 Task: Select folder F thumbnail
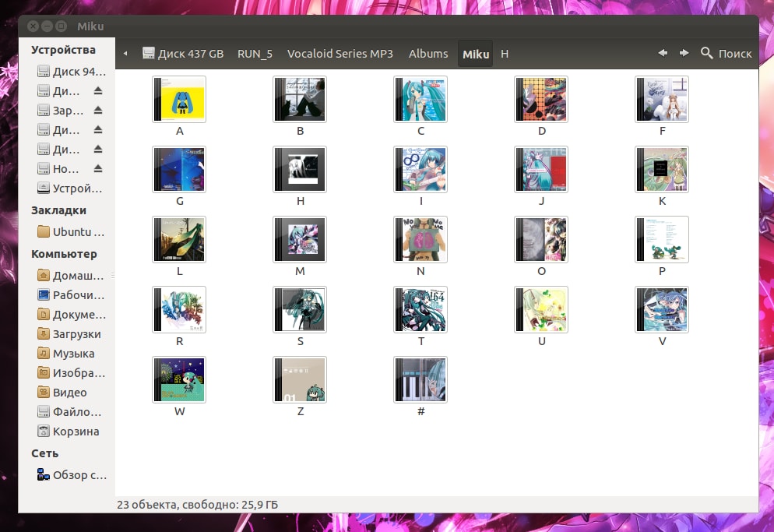pos(662,99)
